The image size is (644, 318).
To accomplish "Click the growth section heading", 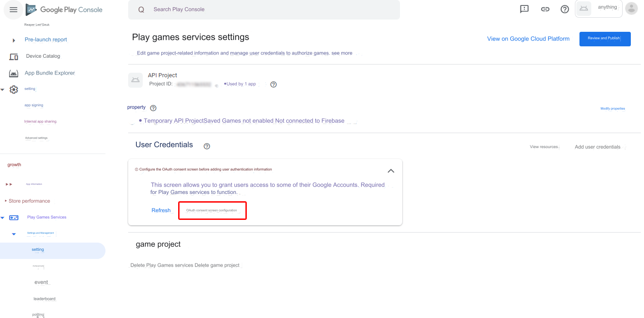I will pyautogui.click(x=14, y=164).
